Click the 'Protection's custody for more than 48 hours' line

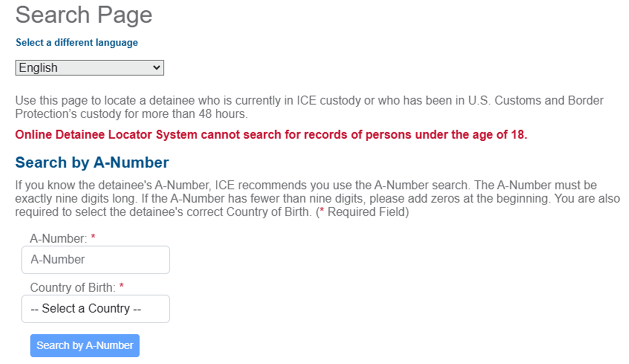(131, 114)
